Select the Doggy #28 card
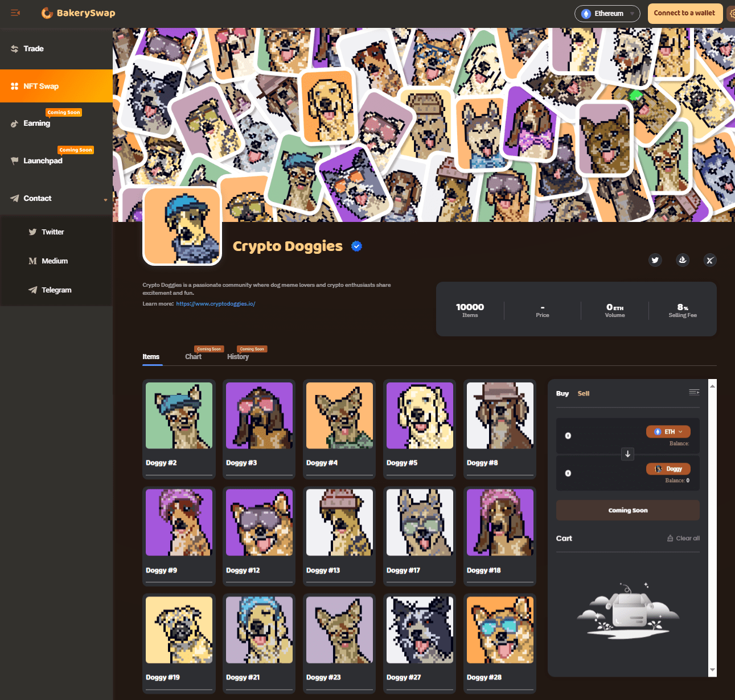Viewport: 735px width, 700px height. point(500,644)
